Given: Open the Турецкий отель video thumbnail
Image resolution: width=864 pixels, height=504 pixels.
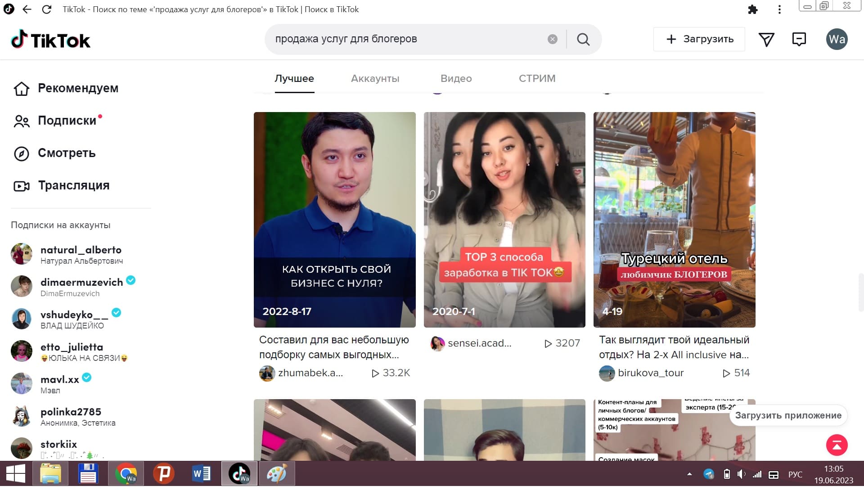Looking at the screenshot, I should tap(674, 220).
